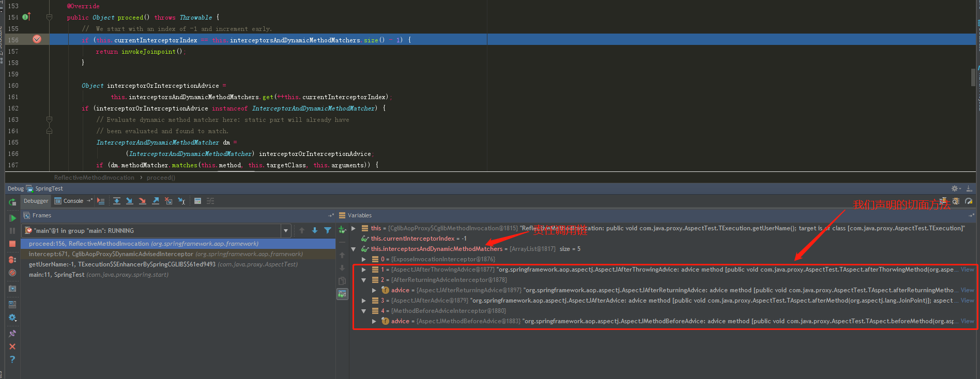Toggle the frames filter funnel icon
Screen dimensions: 980x379
(328, 230)
